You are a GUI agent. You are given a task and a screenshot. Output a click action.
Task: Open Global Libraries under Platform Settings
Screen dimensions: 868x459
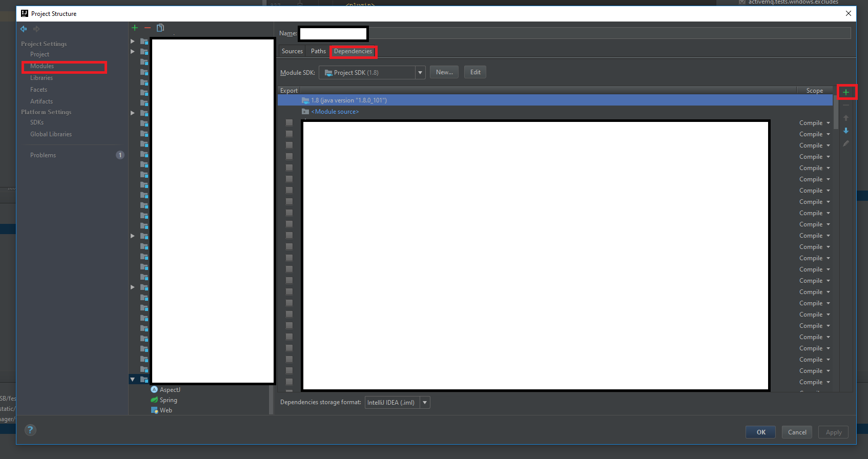point(51,134)
